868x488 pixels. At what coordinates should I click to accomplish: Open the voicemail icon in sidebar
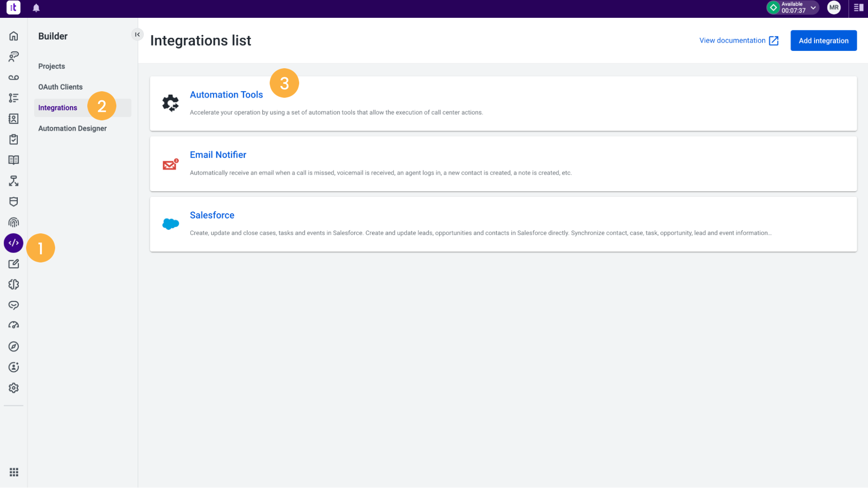click(13, 77)
